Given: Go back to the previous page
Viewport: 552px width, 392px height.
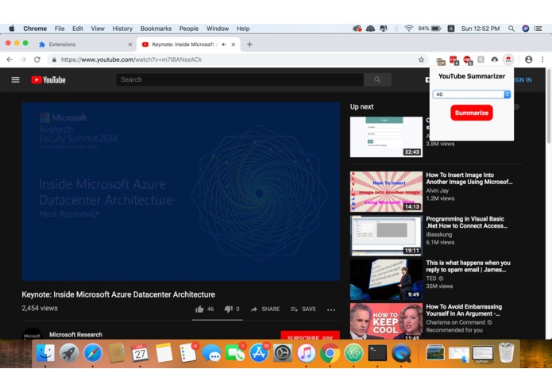Looking at the screenshot, I should coord(10,60).
